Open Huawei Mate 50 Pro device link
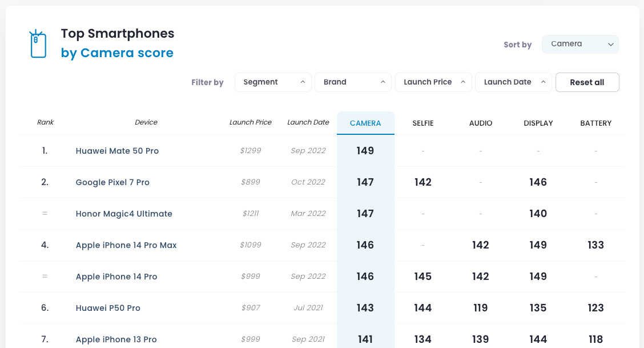This screenshot has height=348, width=644. pos(117,151)
